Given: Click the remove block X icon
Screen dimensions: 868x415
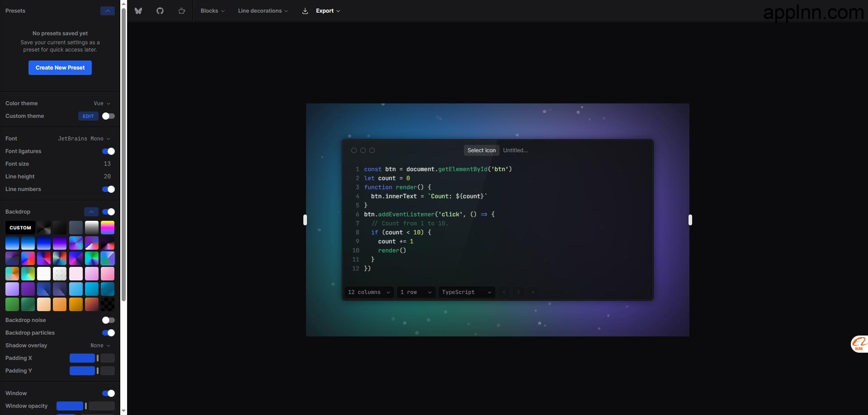Looking at the screenshot, I should coord(533,292).
